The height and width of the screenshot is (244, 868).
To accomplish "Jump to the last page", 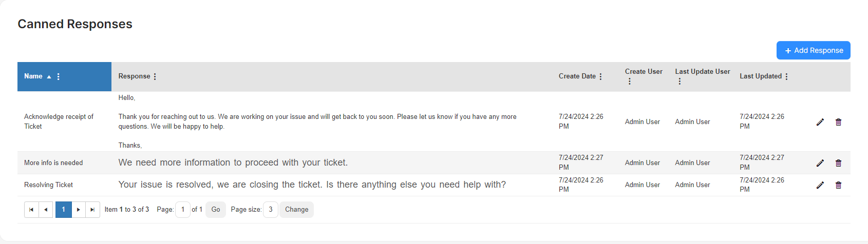I will [x=92, y=210].
